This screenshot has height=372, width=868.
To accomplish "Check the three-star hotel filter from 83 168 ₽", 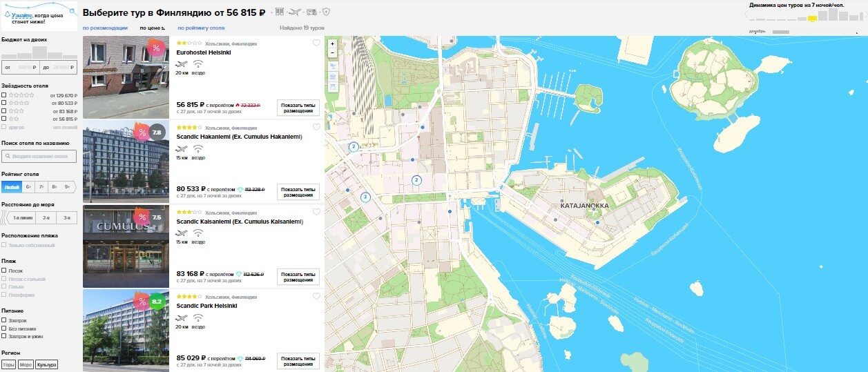I will click(x=4, y=111).
